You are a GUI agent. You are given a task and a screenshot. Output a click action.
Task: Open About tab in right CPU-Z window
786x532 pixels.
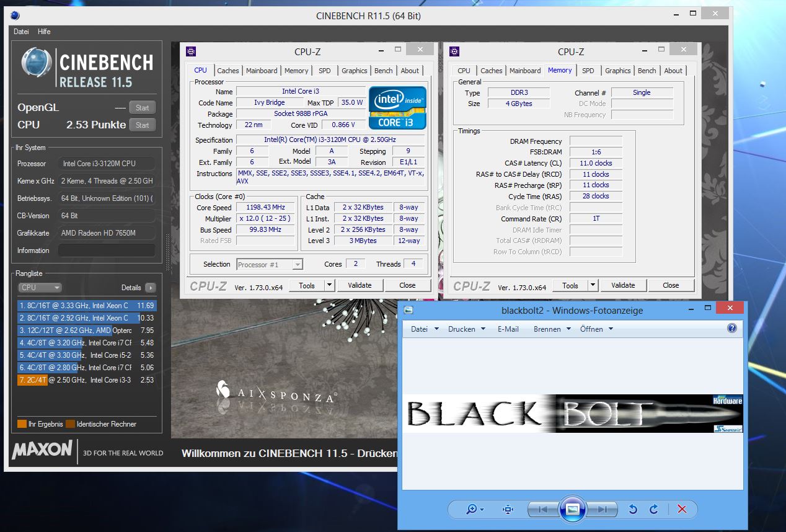coord(673,71)
